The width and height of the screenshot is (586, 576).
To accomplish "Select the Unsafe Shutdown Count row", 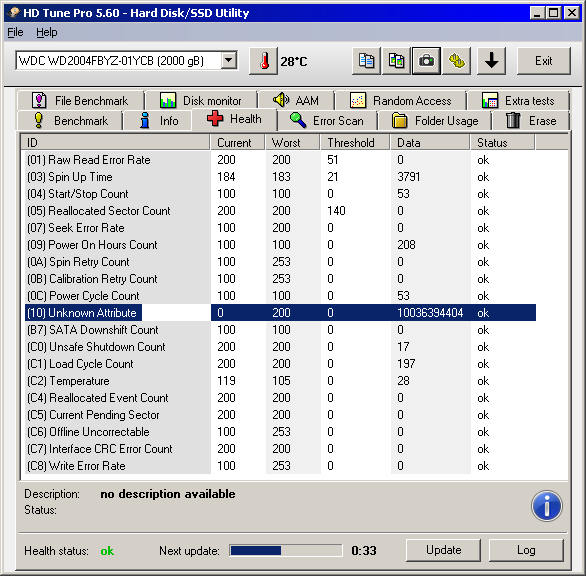I will (280, 347).
